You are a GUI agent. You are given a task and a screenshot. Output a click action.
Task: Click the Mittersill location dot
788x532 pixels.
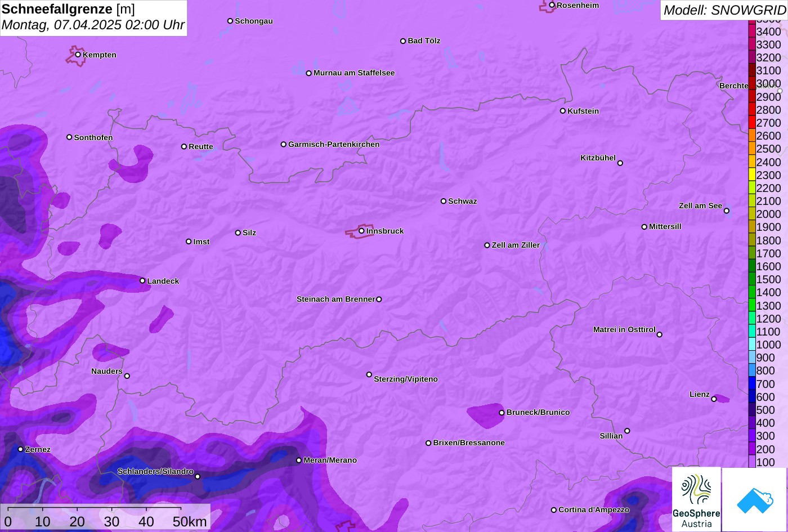point(644,227)
